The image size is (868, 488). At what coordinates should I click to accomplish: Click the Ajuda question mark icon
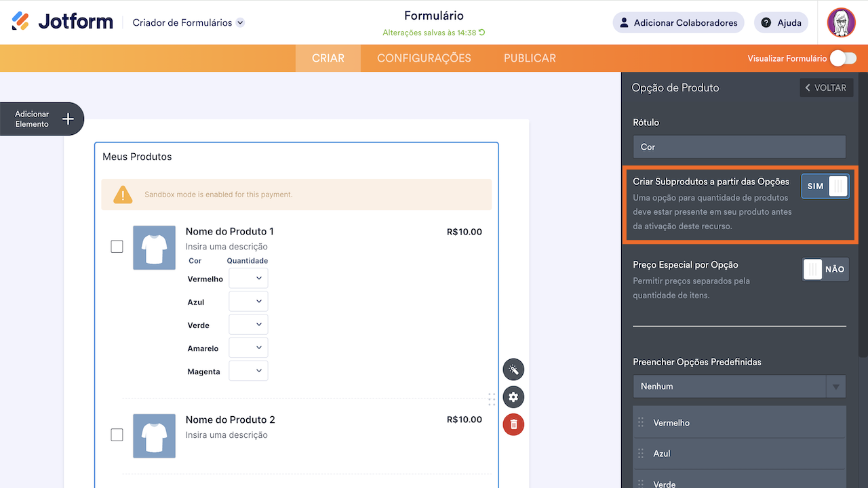pyautogui.click(x=766, y=22)
